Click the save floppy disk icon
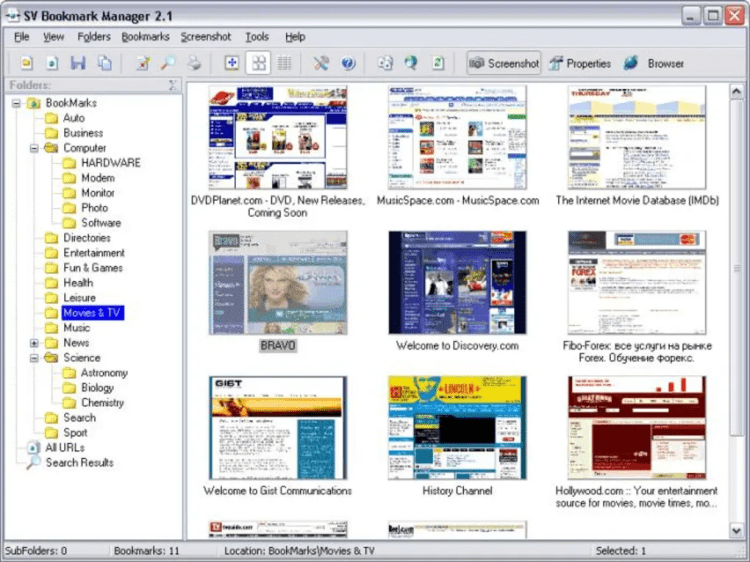 78,63
